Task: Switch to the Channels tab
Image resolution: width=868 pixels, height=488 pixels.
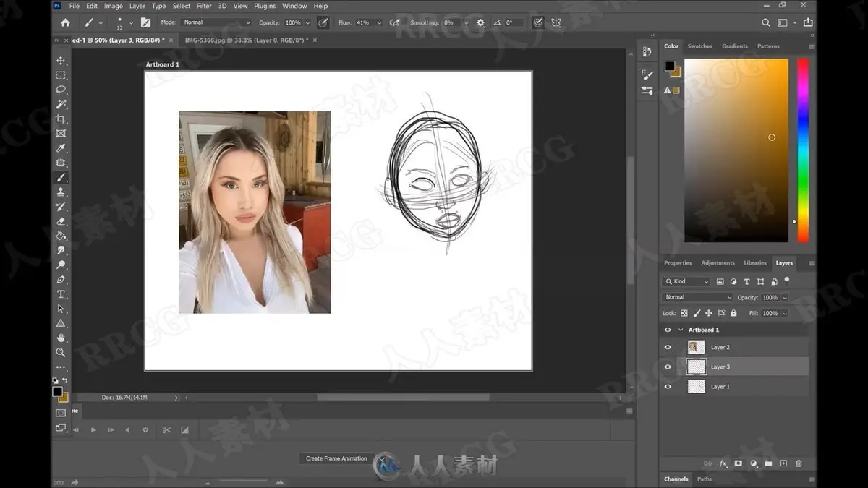Action: point(676,479)
